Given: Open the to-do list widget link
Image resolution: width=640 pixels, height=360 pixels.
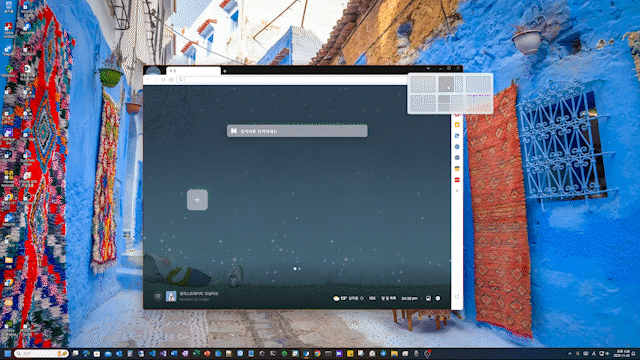Looking at the screenshot, I should [x=388, y=298].
